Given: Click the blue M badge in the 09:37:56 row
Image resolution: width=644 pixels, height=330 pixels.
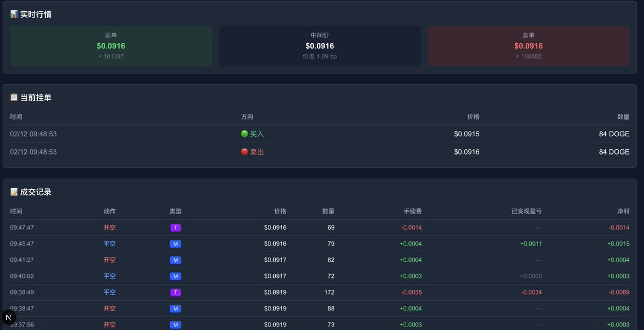Looking at the screenshot, I should pyautogui.click(x=175, y=325).
